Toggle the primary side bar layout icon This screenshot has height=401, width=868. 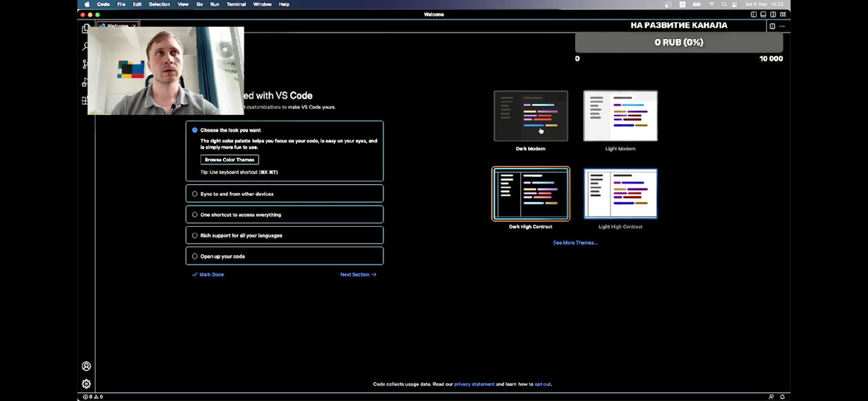tap(754, 14)
